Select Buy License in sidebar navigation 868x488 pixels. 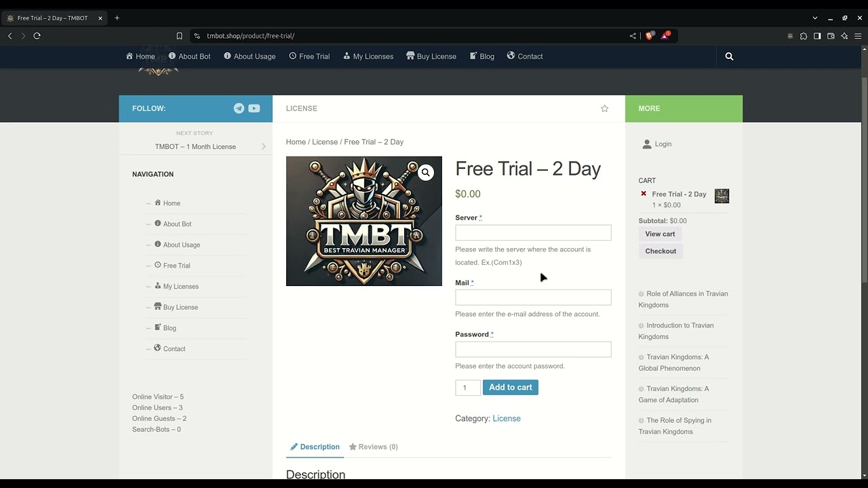[x=176, y=307]
